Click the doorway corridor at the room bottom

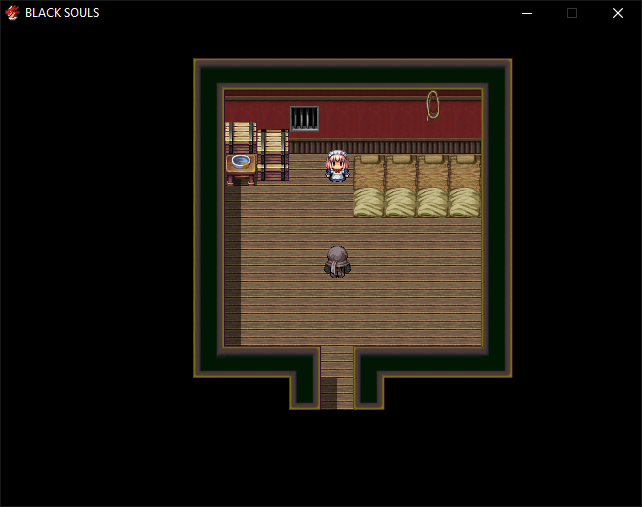tap(337, 378)
